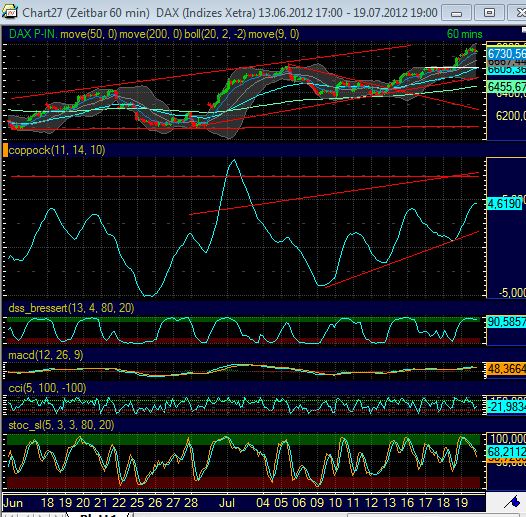This screenshot has height=517, width=526.
Task: Click the -21,9834 cci value tag
Action: coord(506,407)
